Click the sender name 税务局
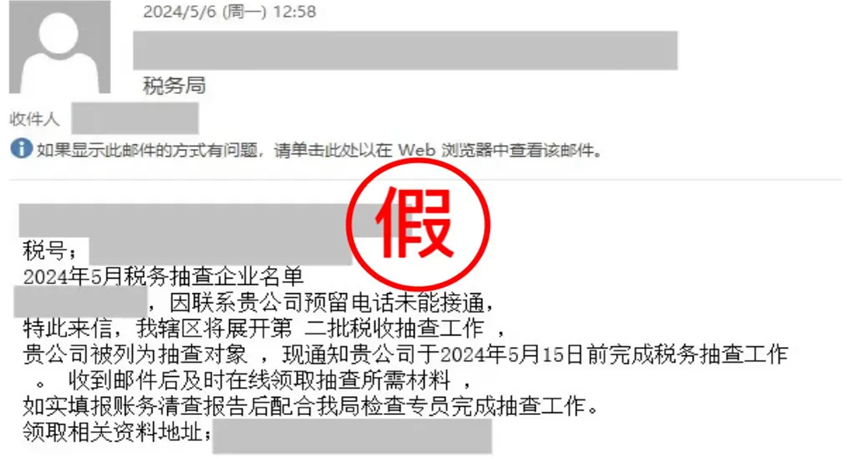 click(x=174, y=86)
